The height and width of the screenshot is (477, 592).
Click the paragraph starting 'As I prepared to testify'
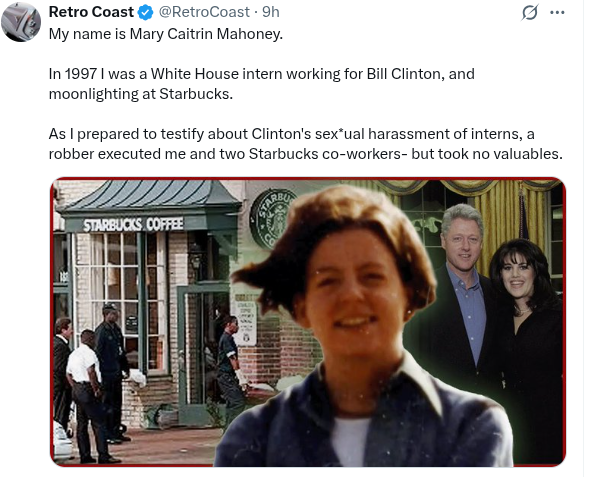click(x=306, y=144)
